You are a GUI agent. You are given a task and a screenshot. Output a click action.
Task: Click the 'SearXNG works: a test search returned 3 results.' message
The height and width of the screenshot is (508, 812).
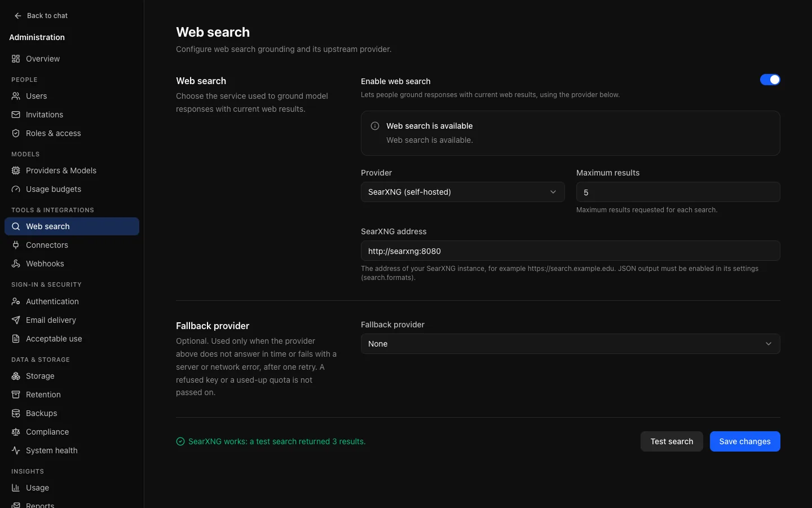tap(277, 441)
